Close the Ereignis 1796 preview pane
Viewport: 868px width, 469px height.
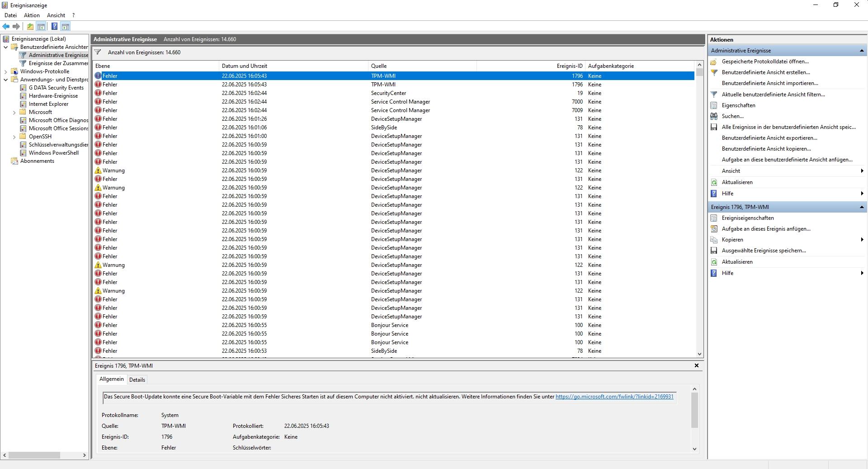tap(696, 365)
